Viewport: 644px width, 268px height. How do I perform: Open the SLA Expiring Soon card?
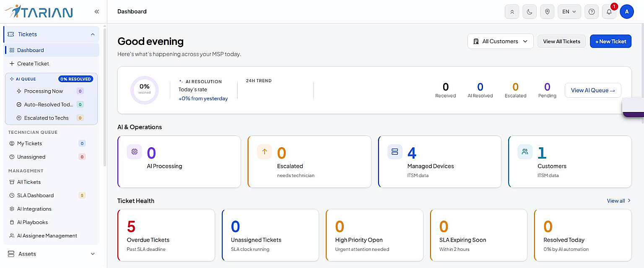point(478,235)
